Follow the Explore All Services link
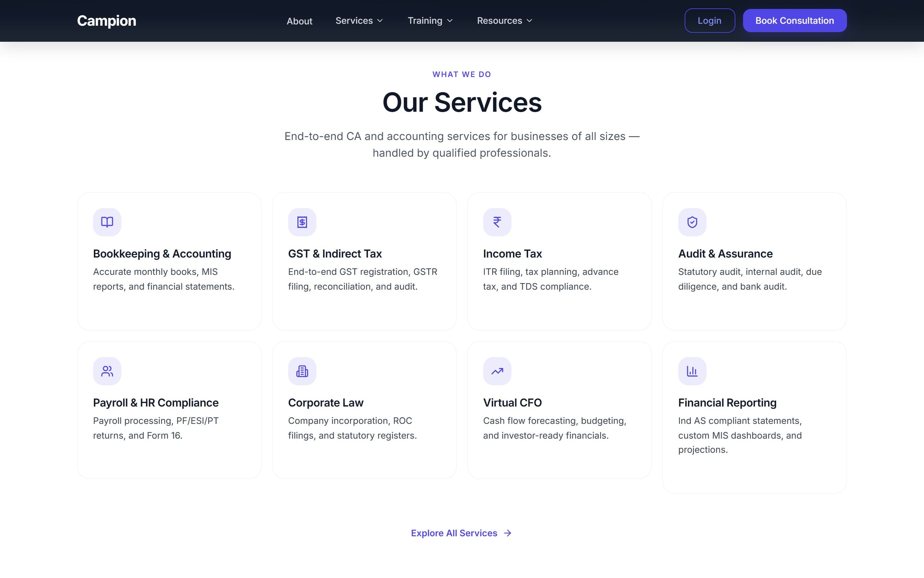 [462, 533]
